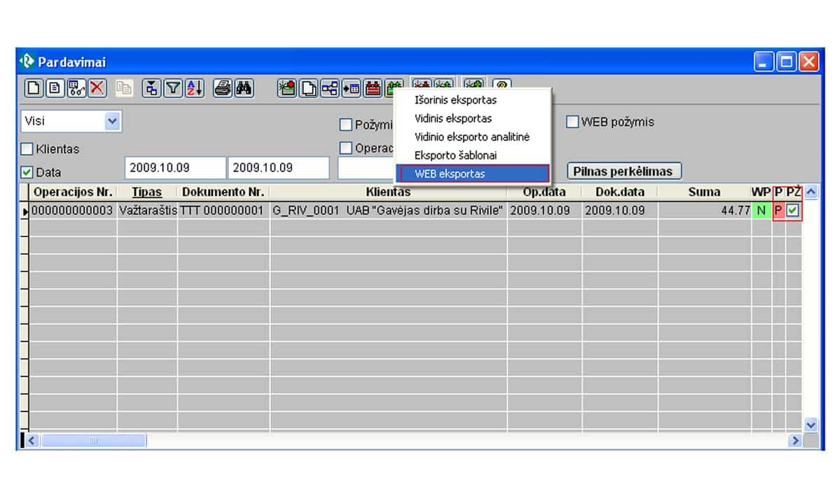Enable the Klientas filter checkbox
840x504 pixels.
[27, 149]
